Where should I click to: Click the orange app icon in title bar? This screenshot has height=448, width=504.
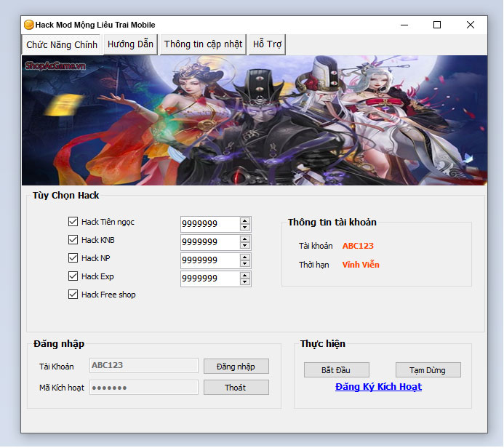coord(29,25)
